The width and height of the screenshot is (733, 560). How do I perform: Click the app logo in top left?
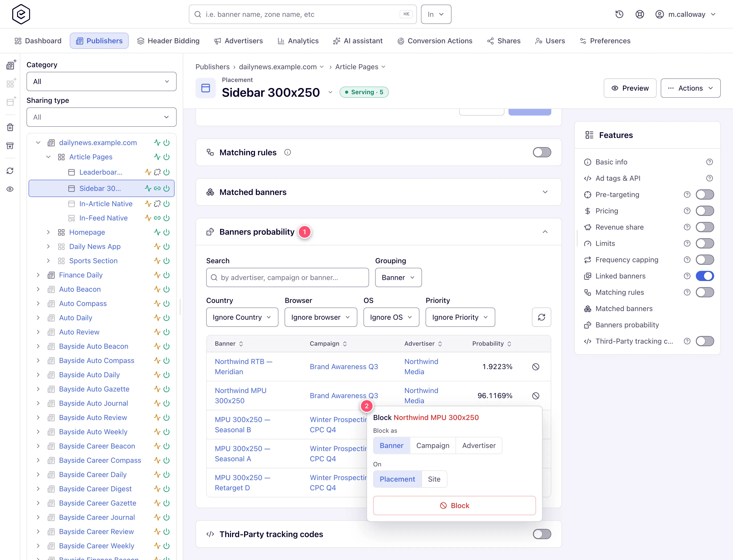[21, 14]
